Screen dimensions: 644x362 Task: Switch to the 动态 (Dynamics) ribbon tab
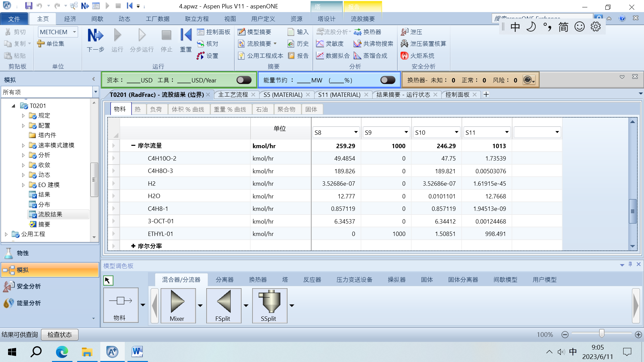tap(124, 19)
